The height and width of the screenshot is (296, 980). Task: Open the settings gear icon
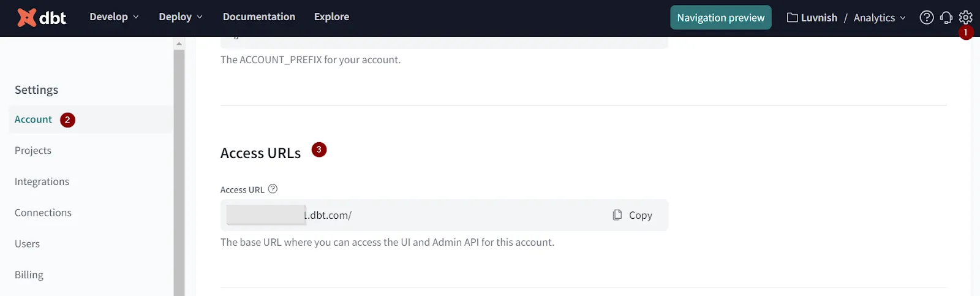point(966,17)
